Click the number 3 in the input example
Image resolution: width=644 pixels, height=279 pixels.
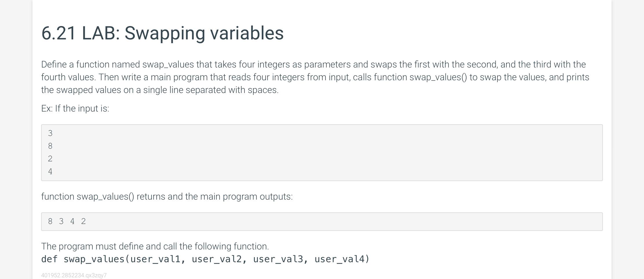coord(50,133)
